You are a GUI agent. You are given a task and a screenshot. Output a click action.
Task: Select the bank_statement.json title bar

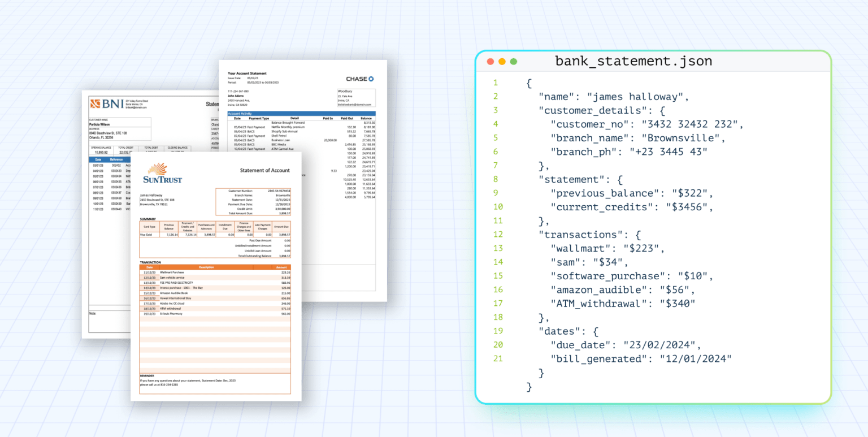pyautogui.click(x=633, y=60)
